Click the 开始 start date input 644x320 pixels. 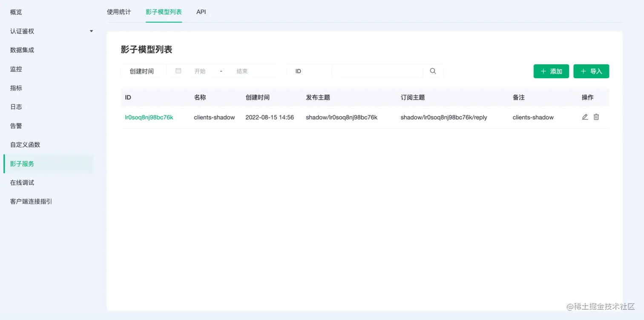pos(200,71)
